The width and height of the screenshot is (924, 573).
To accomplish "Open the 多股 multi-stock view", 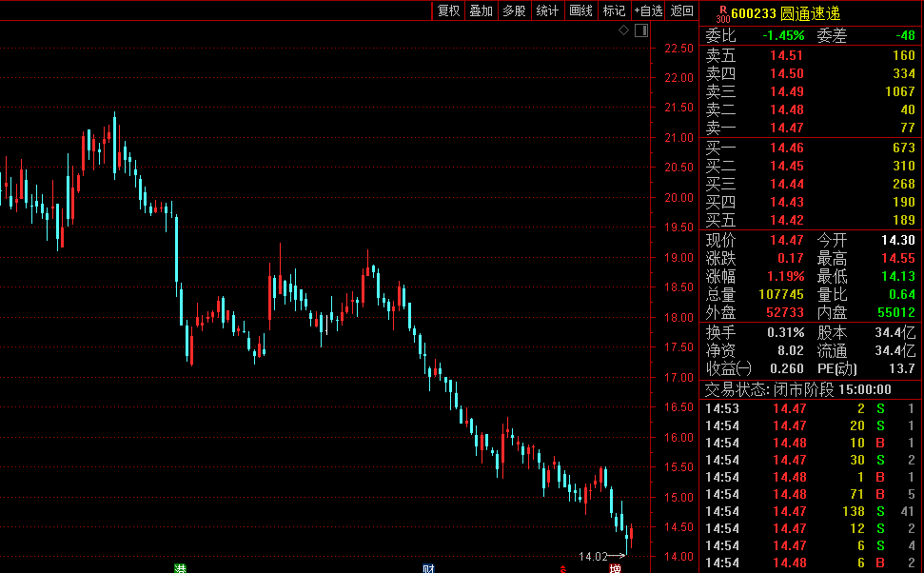I will coord(514,10).
